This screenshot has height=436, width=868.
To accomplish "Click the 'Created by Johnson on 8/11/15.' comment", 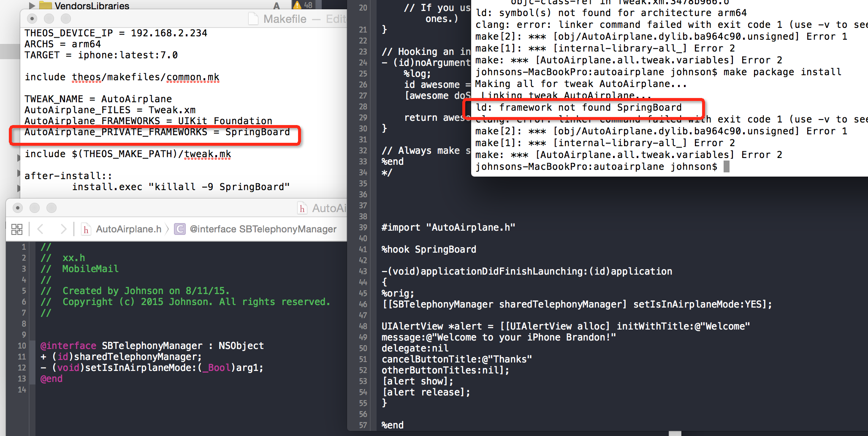I will coord(146,291).
